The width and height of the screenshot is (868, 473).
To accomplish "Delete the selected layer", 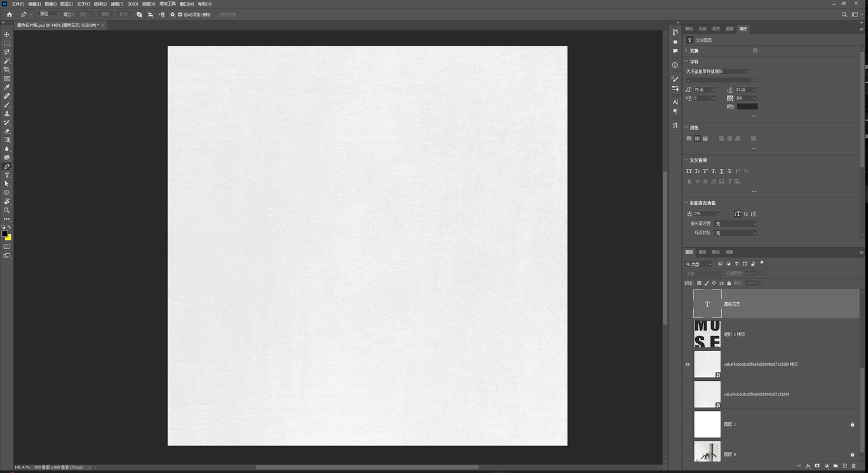I will tap(853, 466).
